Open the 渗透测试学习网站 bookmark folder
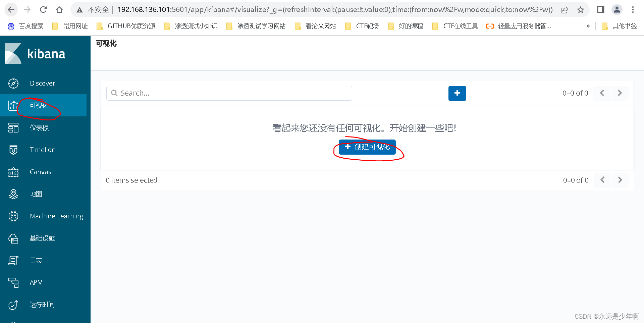The width and height of the screenshot is (644, 323). coord(256,26)
